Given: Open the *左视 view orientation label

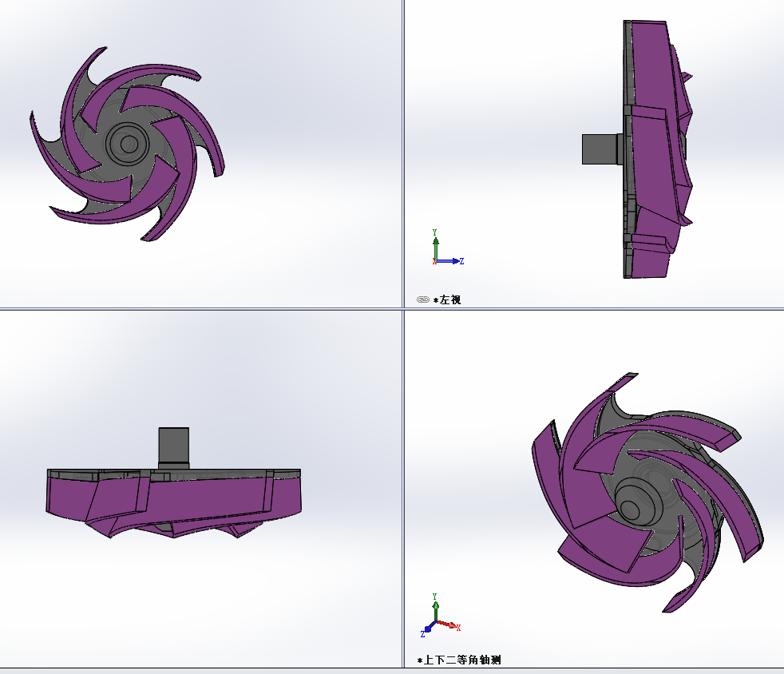Looking at the screenshot, I should (x=447, y=299).
